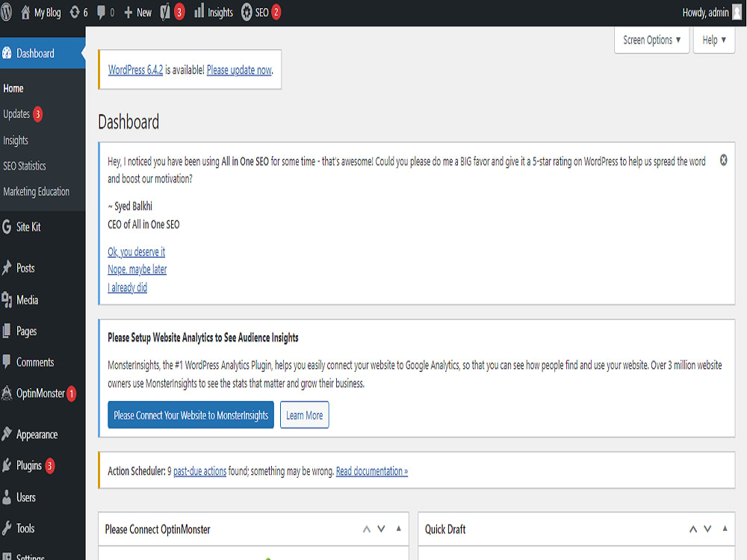Click Ok, you deserve it link
747x560 pixels.
(136, 252)
